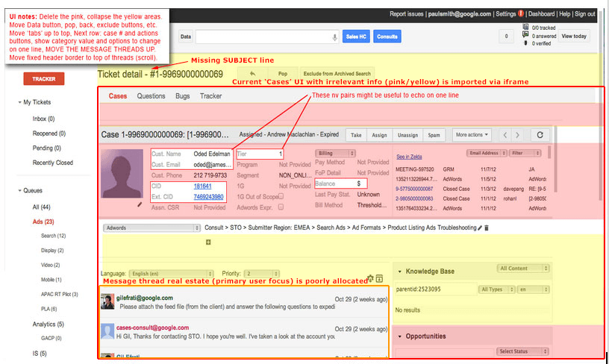The width and height of the screenshot is (609, 364).
Task: Click the Pop button
Action: (x=283, y=73)
